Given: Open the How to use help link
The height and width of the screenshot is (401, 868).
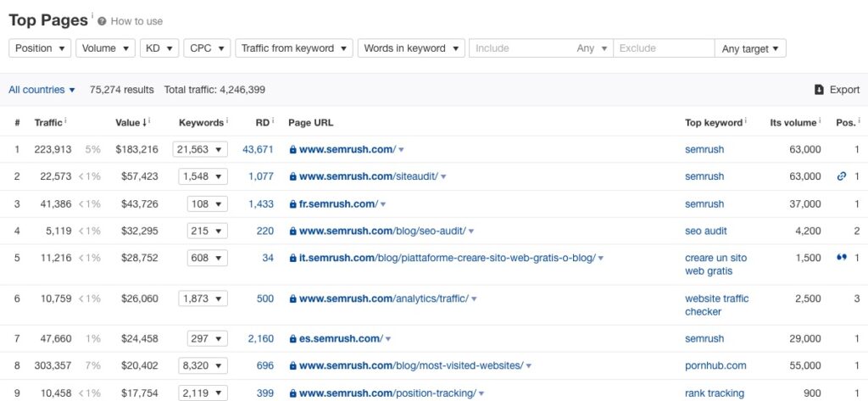Looking at the screenshot, I should coord(136,21).
